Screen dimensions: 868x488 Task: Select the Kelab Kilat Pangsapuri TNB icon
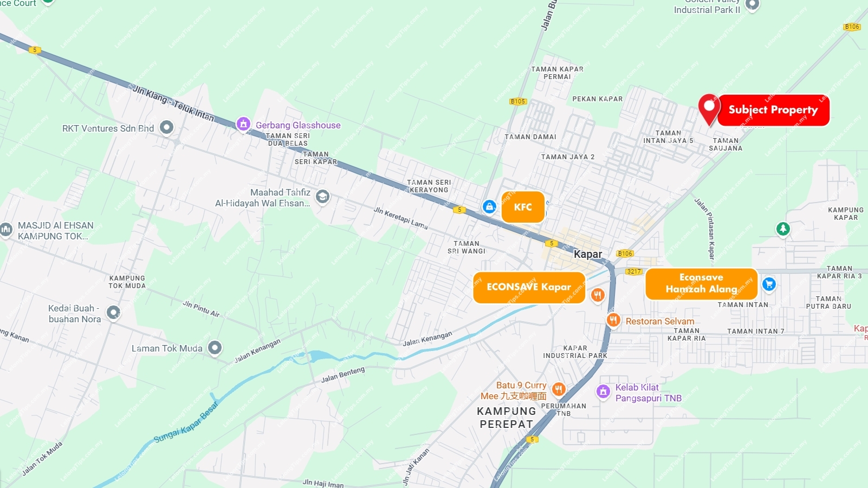(603, 391)
